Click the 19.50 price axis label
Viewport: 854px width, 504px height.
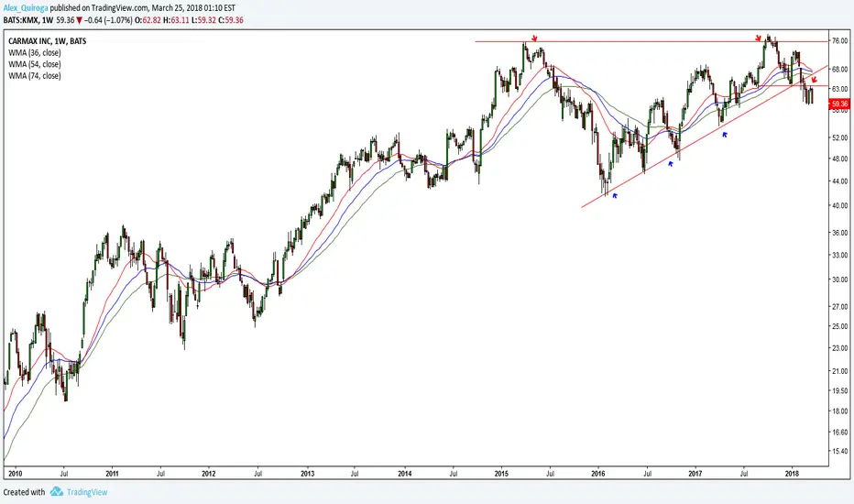coord(840,390)
